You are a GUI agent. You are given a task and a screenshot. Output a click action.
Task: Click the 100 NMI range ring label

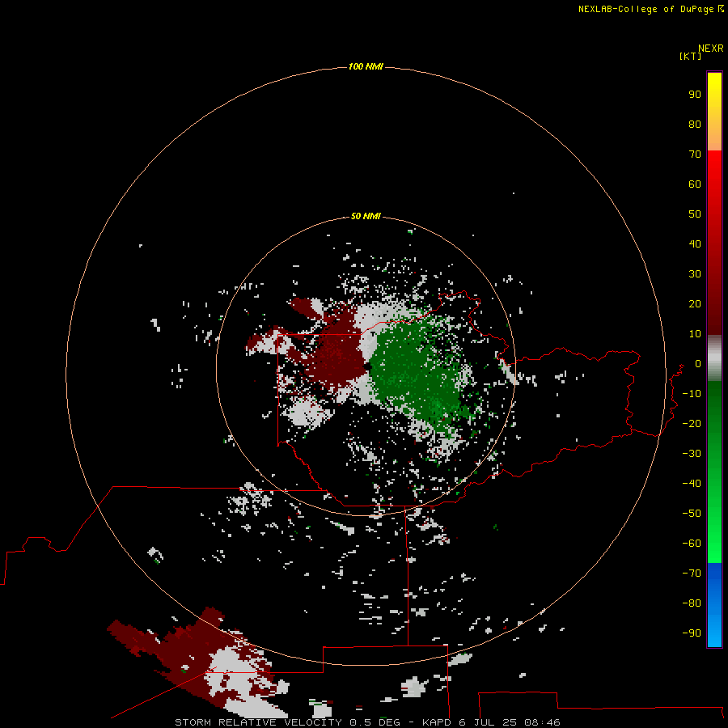tap(366, 66)
